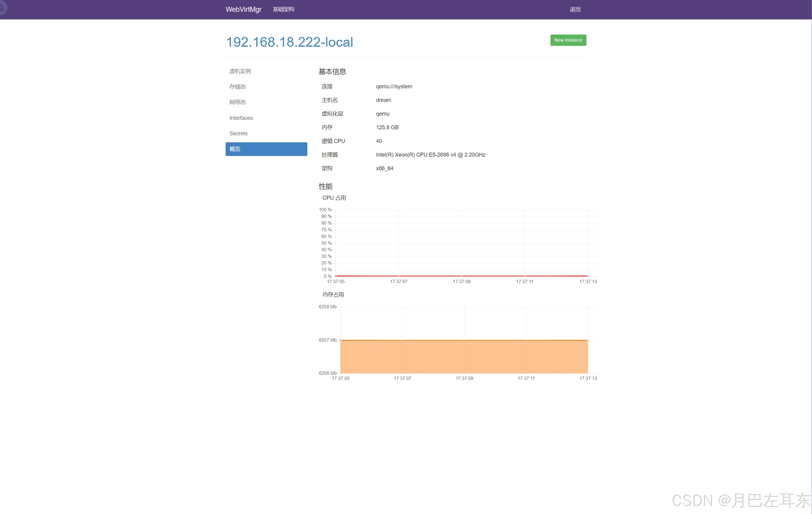
Task: Click the New Instance button
Action: click(x=567, y=40)
